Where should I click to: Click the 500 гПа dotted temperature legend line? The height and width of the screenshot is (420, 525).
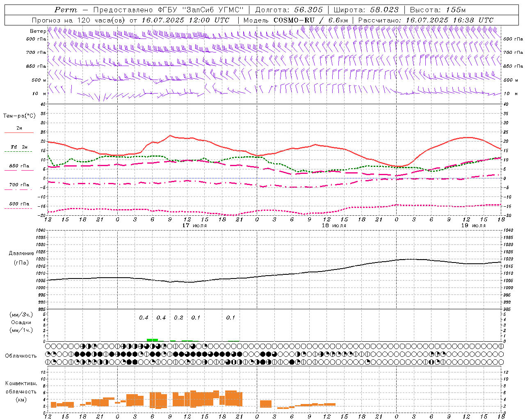pyautogui.click(x=19, y=208)
